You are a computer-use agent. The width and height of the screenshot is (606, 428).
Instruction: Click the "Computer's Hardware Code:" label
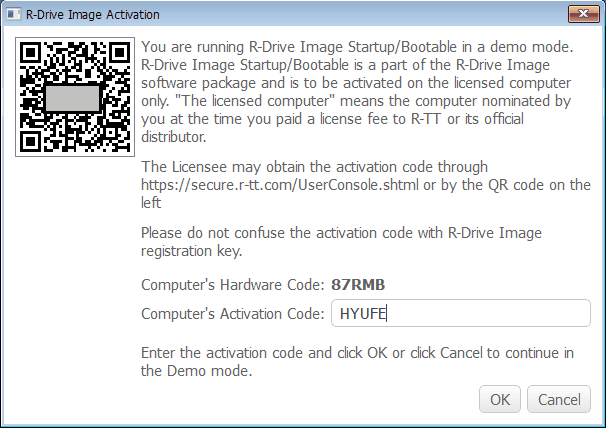[233, 285]
